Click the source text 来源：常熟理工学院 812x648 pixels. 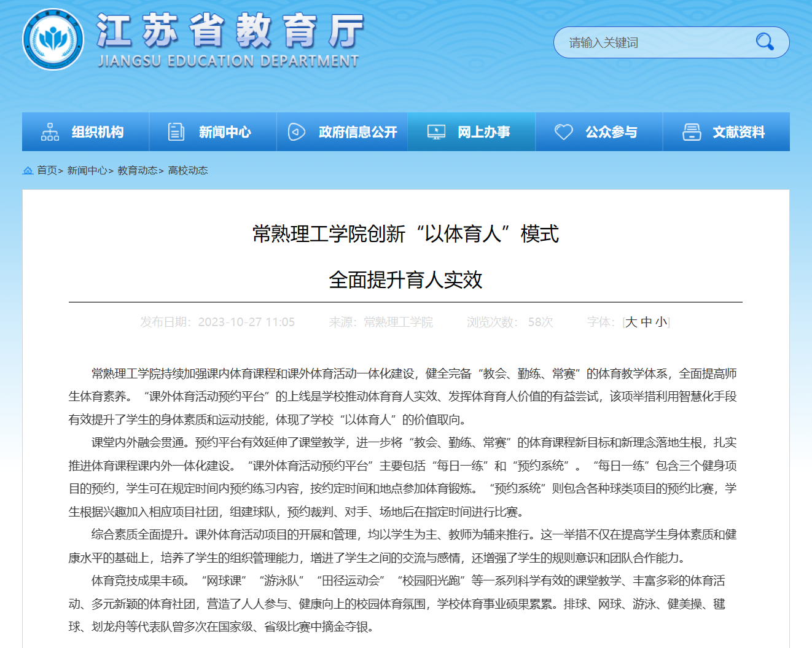[381, 322]
